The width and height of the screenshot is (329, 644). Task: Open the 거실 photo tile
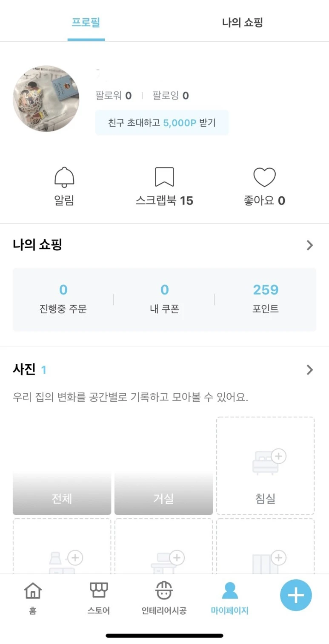click(x=163, y=465)
